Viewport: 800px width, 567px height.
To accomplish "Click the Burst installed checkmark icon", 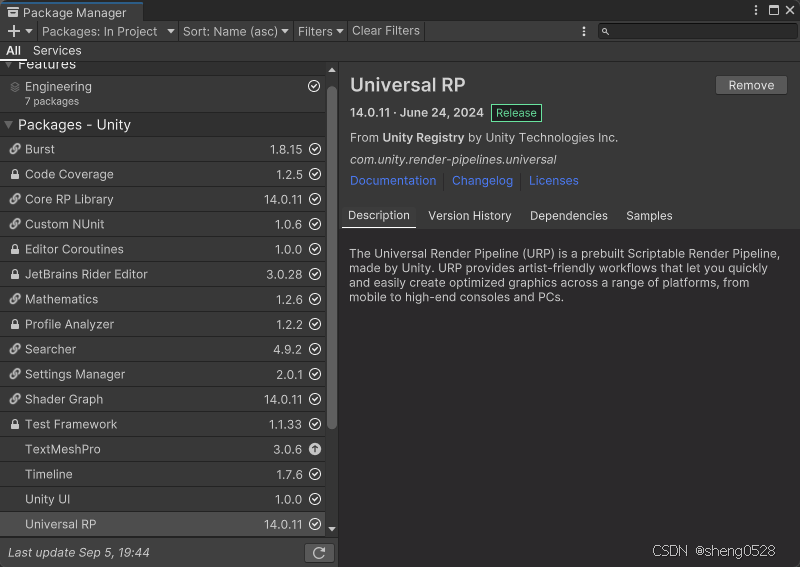I will (x=315, y=149).
